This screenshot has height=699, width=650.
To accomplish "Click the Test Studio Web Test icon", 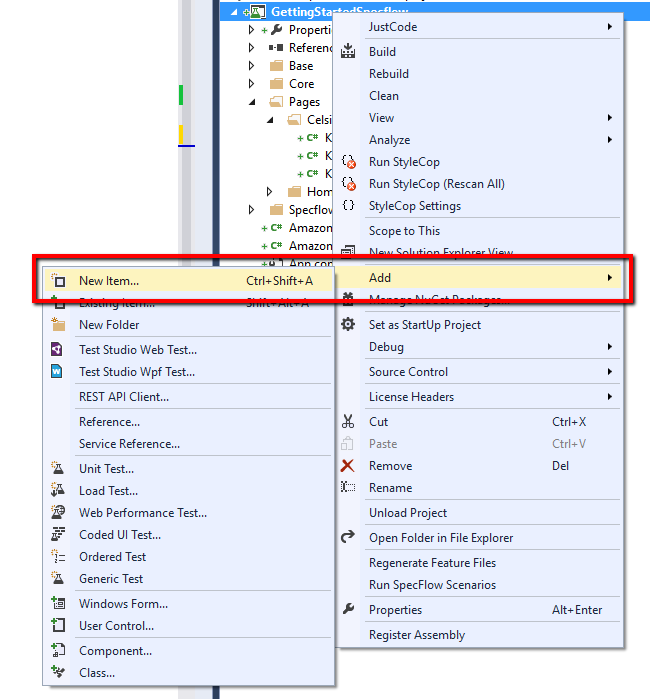I will pyautogui.click(x=58, y=350).
